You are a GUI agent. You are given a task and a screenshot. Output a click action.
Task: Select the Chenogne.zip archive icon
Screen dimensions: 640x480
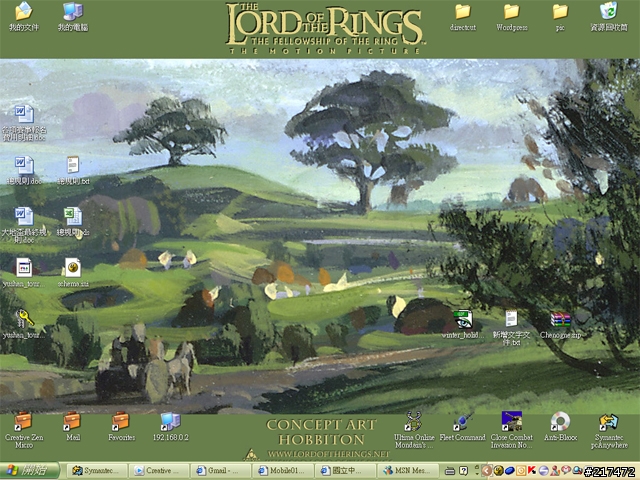[560, 324]
